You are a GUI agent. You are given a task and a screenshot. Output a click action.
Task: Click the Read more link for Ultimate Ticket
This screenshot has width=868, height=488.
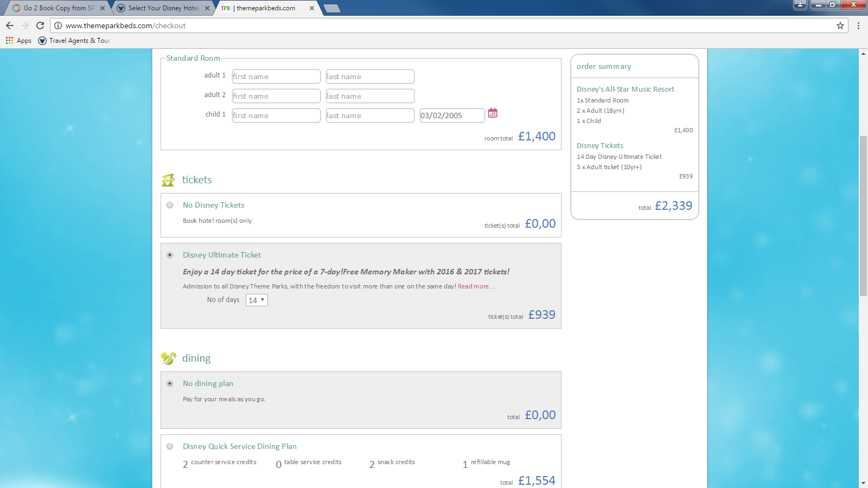pos(476,286)
